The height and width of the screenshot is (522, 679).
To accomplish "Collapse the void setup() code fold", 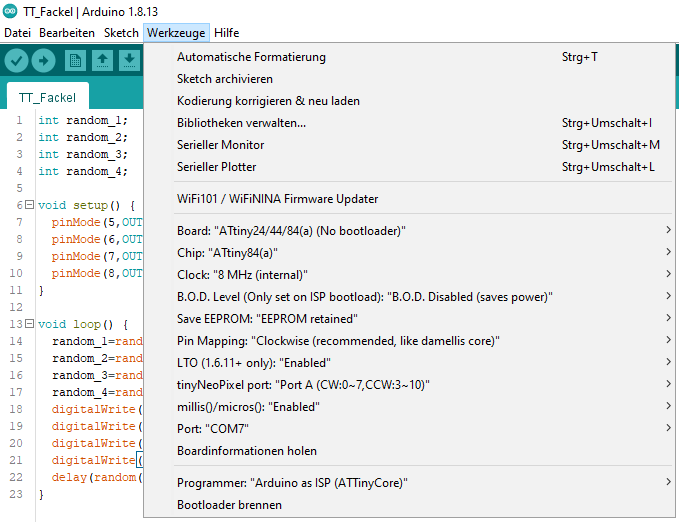I will pos(29,204).
